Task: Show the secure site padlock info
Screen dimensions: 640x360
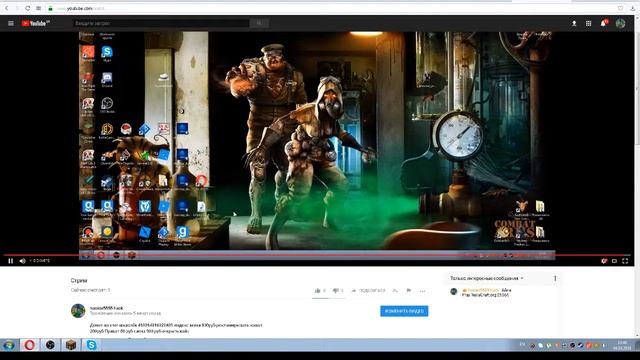Action: 50,8
